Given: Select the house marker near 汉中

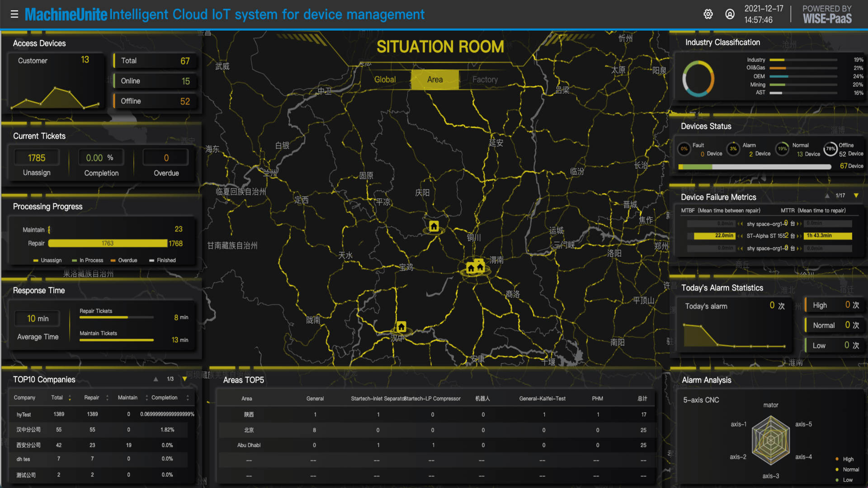Looking at the screenshot, I should [x=401, y=327].
